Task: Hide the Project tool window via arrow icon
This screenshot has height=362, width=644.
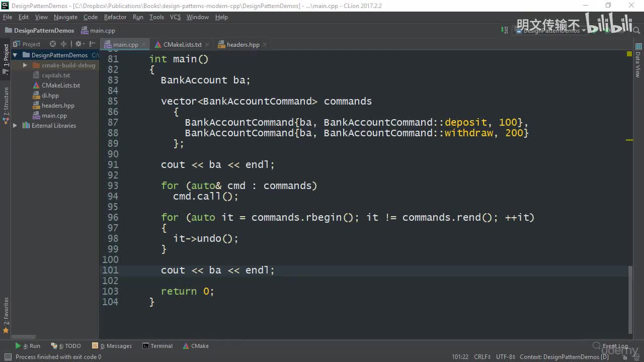Action: (x=92, y=44)
